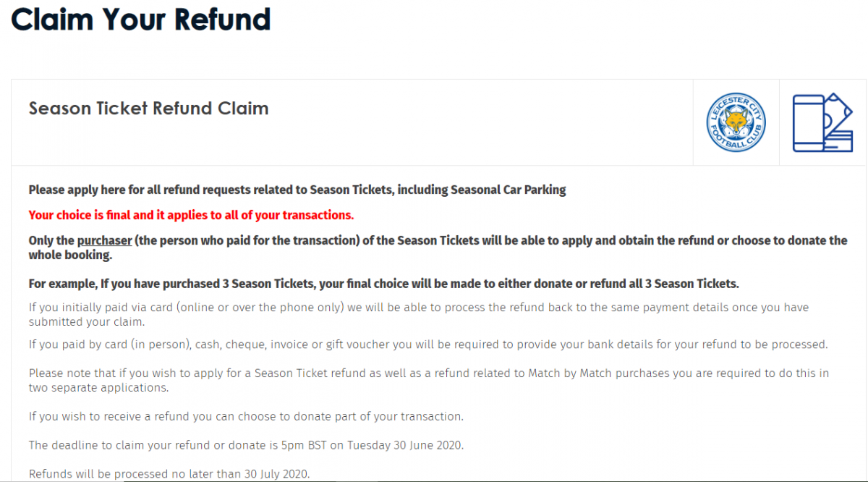
Task: Click the Match by Match purchases paragraph
Action: point(429,381)
